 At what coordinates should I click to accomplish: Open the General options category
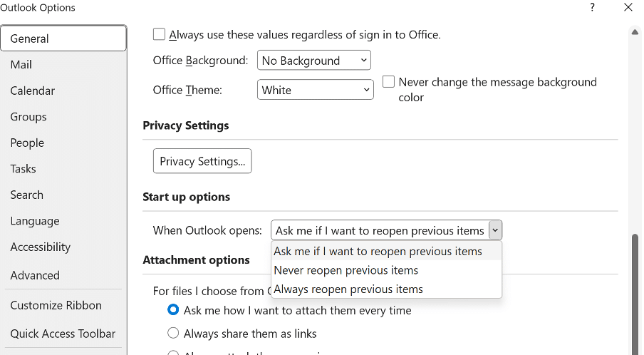pos(63,38)
